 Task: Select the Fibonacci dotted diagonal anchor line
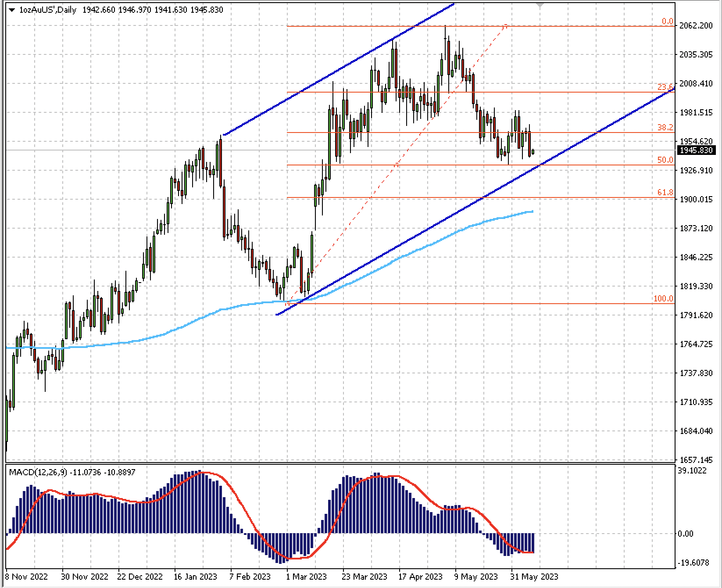[x=396, y=165]
